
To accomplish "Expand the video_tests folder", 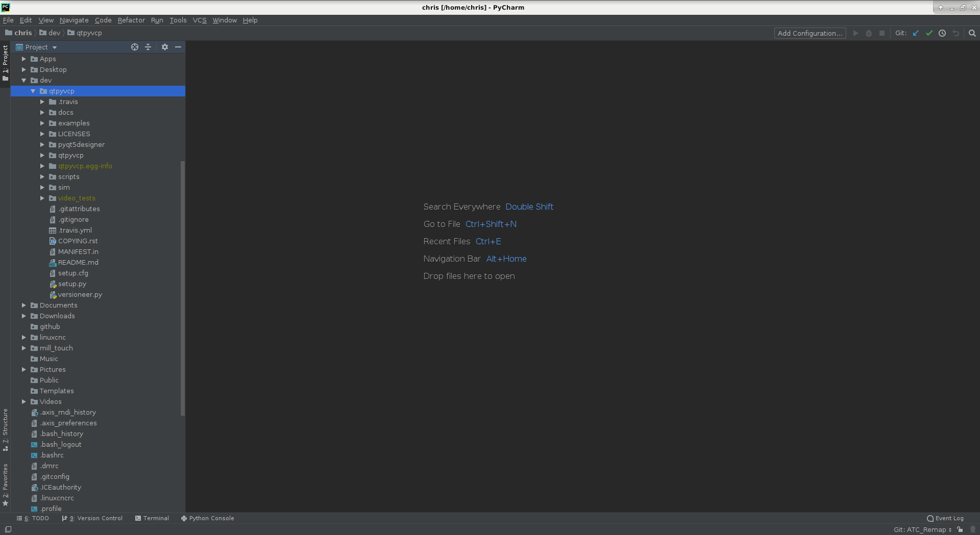I will click(42, 198).
